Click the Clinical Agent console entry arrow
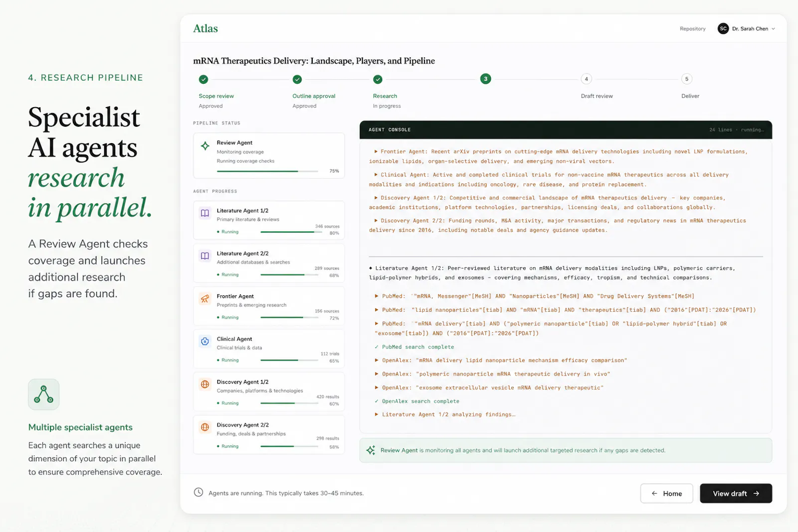This screenshot has width=798, height=532. pos(376,175)
